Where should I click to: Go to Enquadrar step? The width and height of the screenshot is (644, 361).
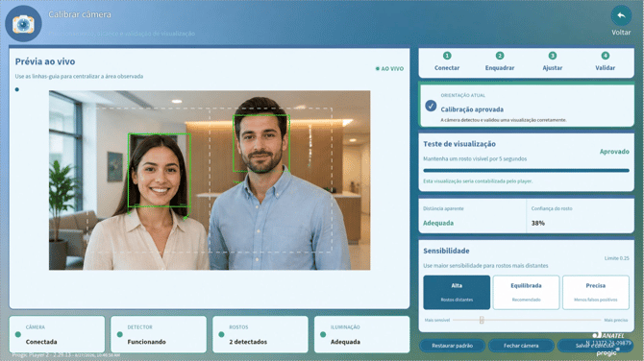tap(500, 62)
